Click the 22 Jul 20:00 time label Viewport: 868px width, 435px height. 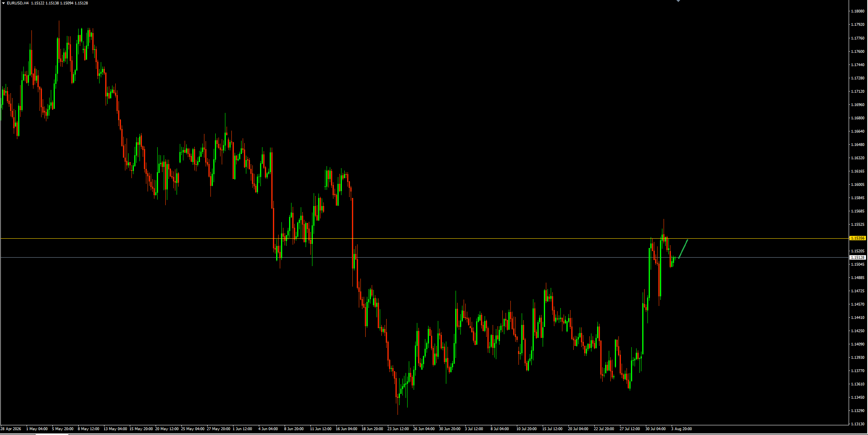604,429
